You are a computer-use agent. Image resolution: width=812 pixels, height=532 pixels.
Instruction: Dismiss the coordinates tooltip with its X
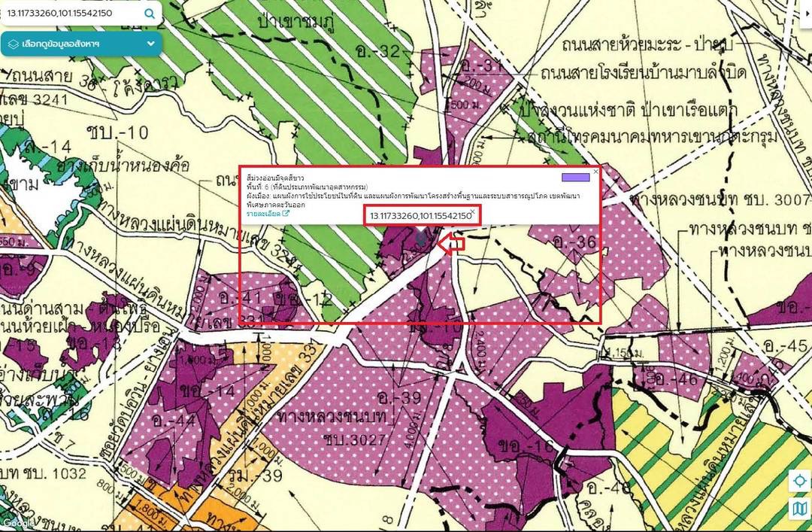472,211
